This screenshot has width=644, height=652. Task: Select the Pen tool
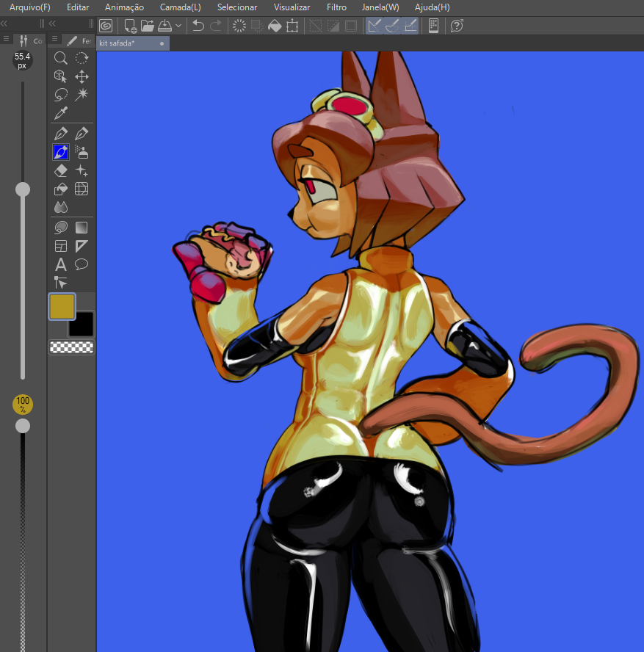point(61,134)
